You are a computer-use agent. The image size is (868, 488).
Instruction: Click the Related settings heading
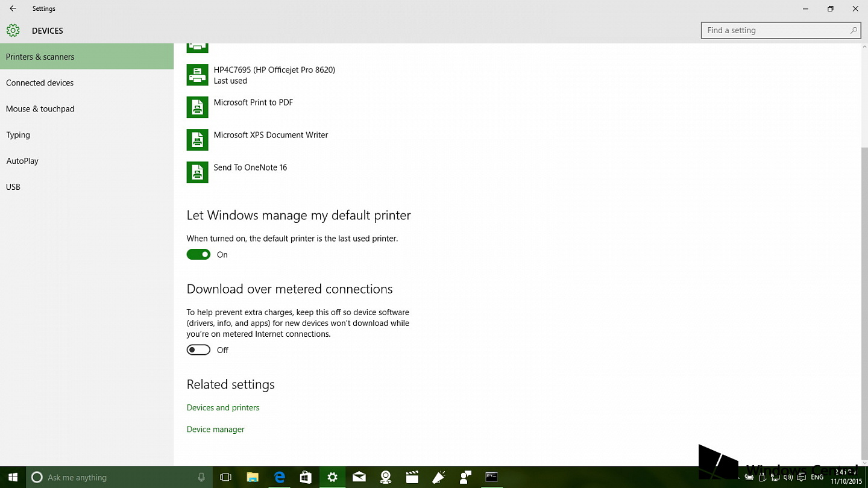(x=231, y=384)
